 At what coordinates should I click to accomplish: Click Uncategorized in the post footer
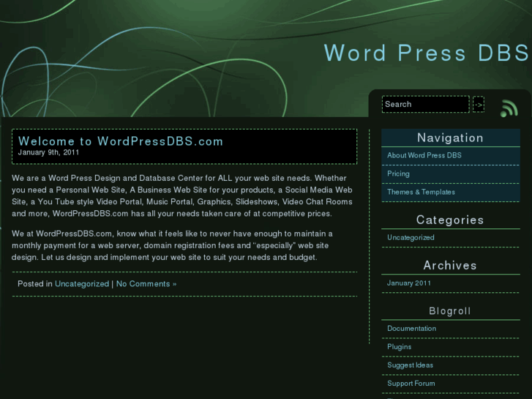pos(82,284)
